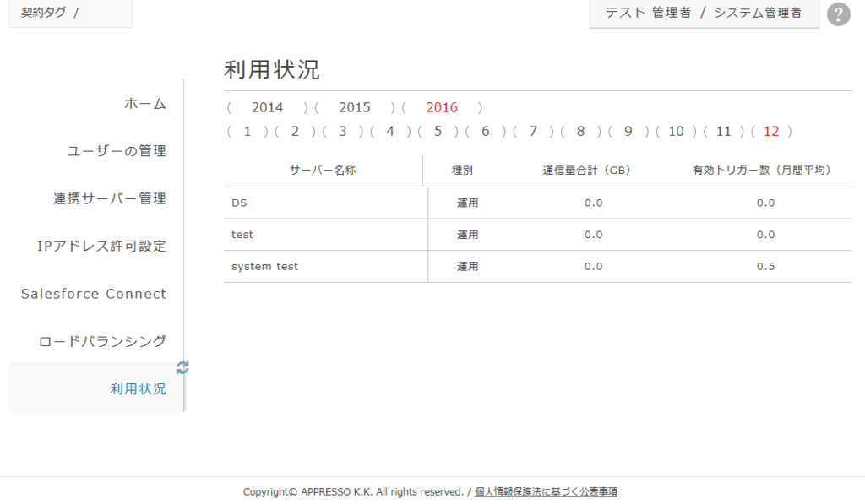Select IPアドレス許可設定 menu item
Viewport: 865px width, 504px height.
(x=101, y=246)
